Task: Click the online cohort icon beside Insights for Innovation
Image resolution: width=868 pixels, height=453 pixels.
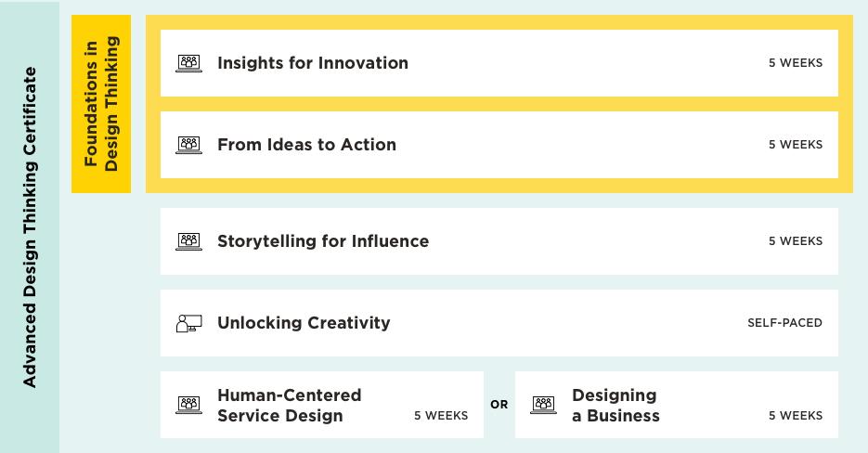Action: 188,63
